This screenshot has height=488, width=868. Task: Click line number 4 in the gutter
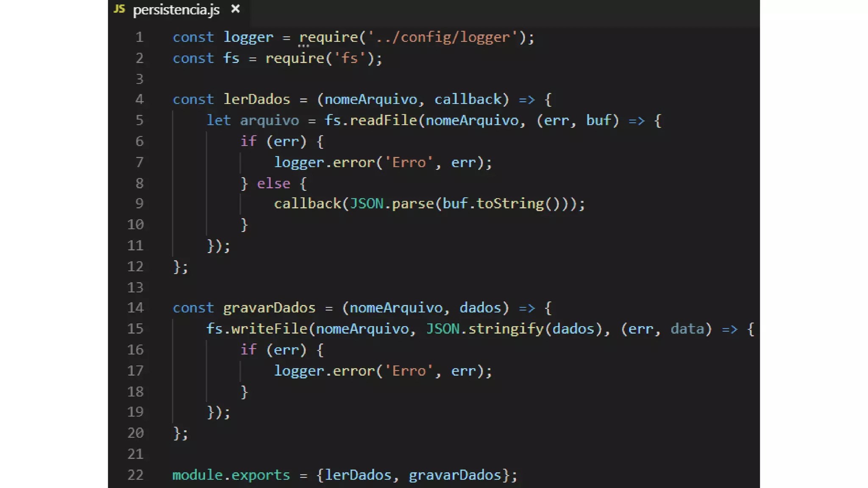tap(139, 100)
